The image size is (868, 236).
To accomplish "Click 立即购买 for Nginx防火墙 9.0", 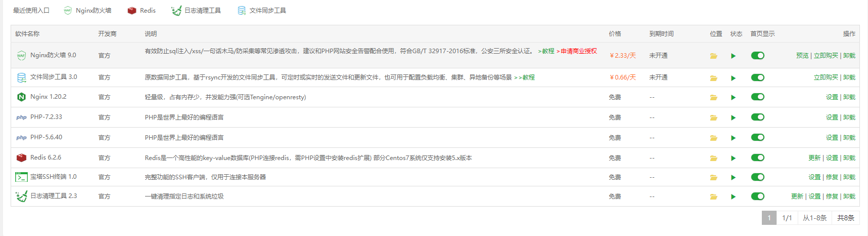I will pyautogui.click(x=826, y=56).
